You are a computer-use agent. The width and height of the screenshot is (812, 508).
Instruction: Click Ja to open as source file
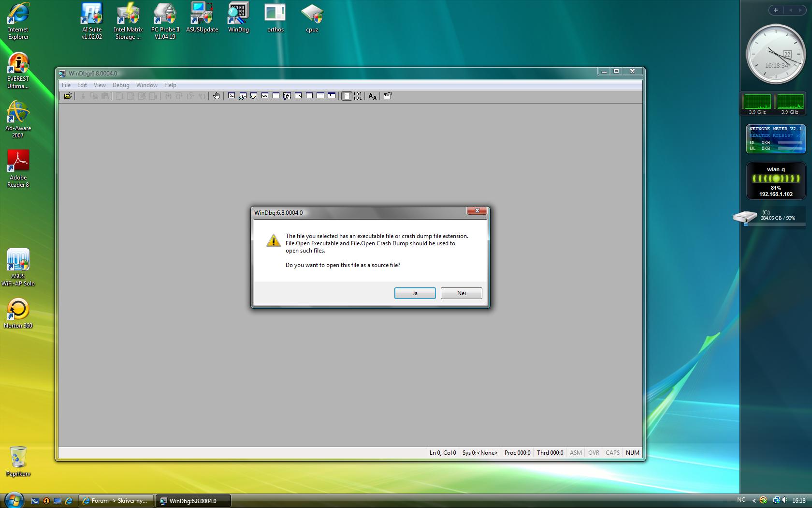tap(415, 293)
